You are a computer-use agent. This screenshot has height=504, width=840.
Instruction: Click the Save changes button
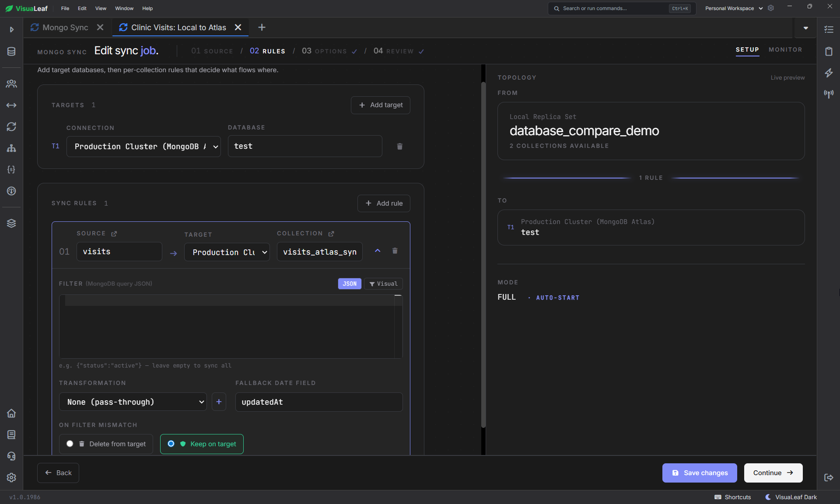pos(700,472)
